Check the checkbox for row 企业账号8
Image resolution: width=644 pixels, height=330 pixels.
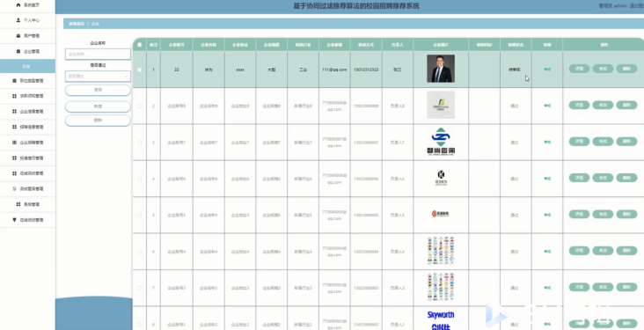[x=140, y=106]
